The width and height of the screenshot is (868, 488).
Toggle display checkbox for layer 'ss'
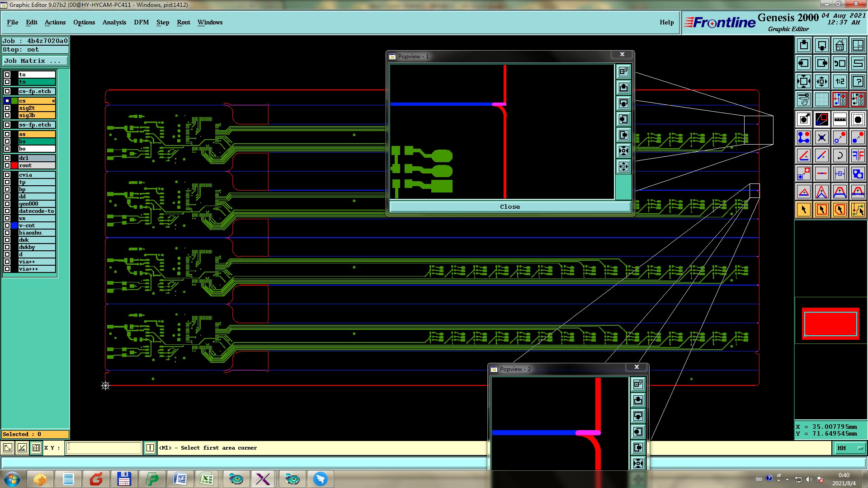click(7, 134)
